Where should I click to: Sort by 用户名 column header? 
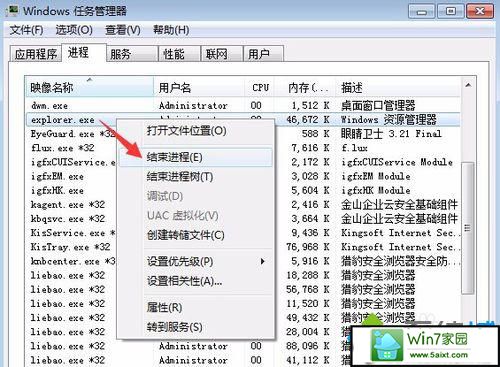pyautogui.click(x=199, y=88)
